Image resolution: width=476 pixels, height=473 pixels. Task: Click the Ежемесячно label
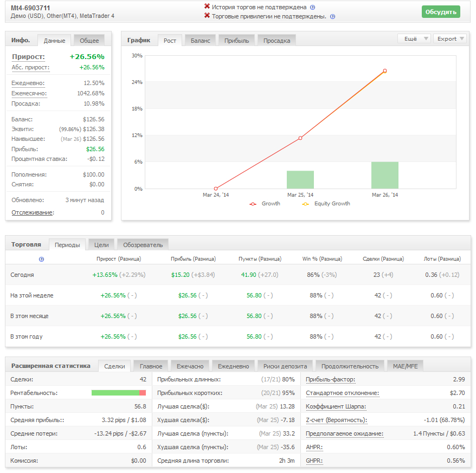pos(29,93)
